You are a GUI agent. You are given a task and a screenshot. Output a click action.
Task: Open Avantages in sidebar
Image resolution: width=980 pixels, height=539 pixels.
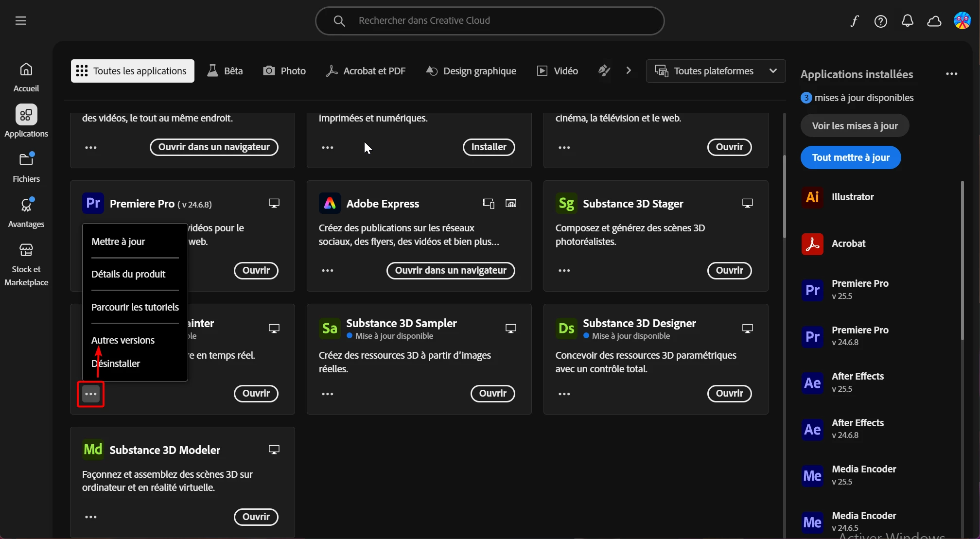[x=26, y=212]
